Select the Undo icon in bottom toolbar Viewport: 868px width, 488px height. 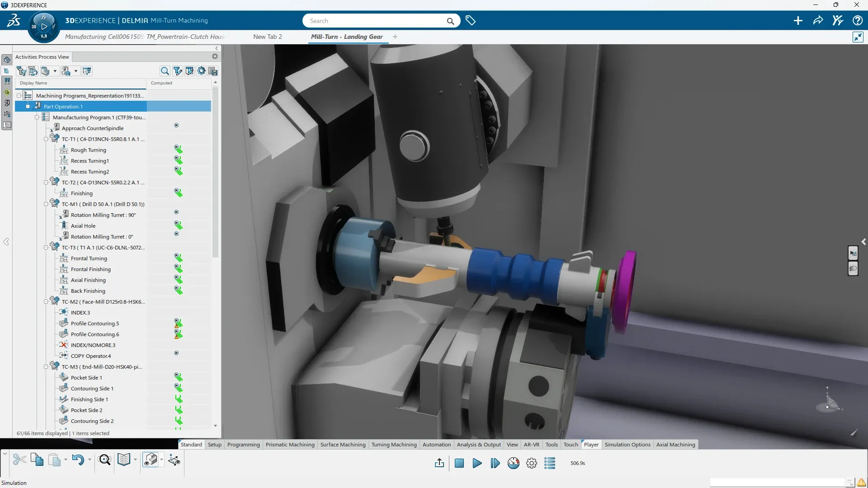pyautogui.click(x=78, y=460)
